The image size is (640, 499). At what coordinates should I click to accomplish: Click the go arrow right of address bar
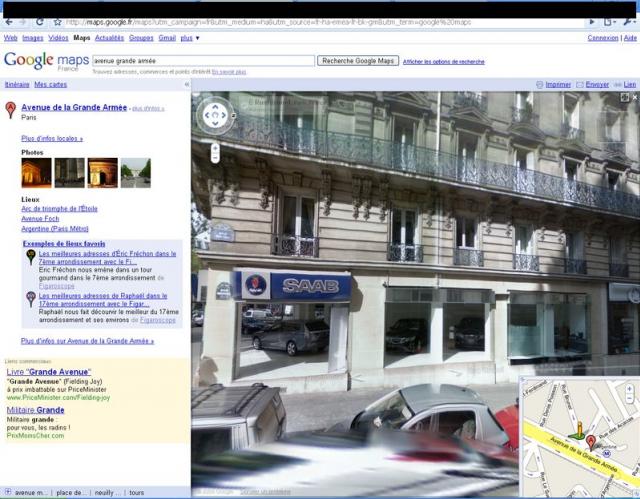[591, 22]
